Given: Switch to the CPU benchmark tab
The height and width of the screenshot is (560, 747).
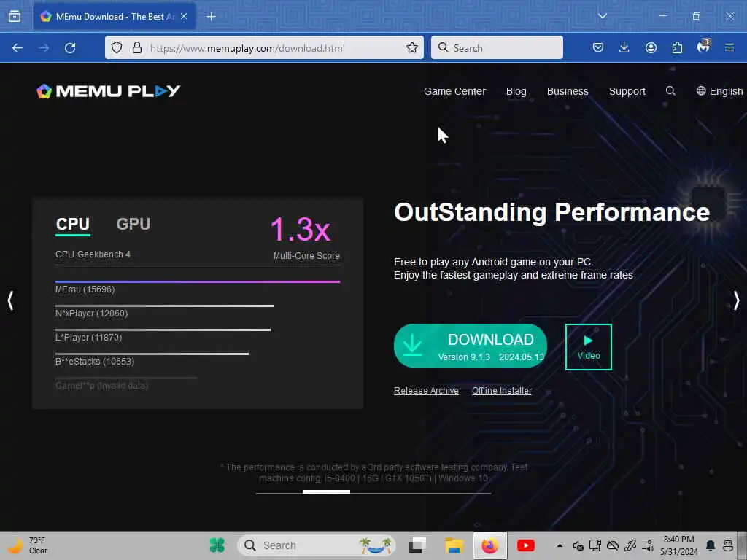Looking at the screenshot, I should [73, 225].
